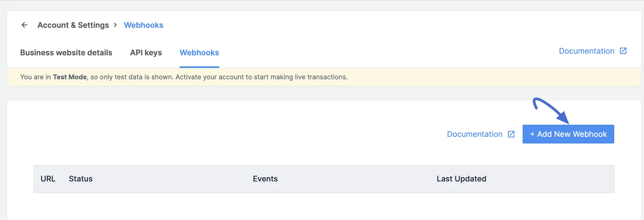Open the top-right Documentation link

[586, 51]
